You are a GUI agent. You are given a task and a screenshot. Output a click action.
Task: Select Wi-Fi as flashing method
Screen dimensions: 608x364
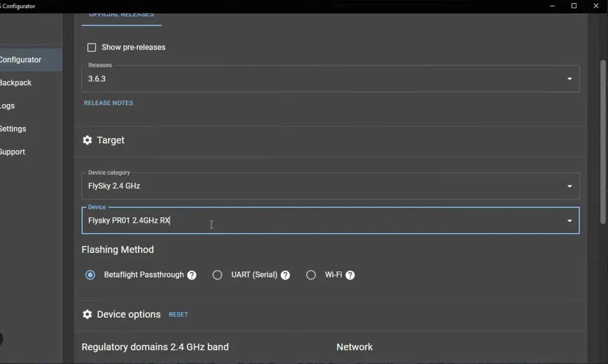311,275
